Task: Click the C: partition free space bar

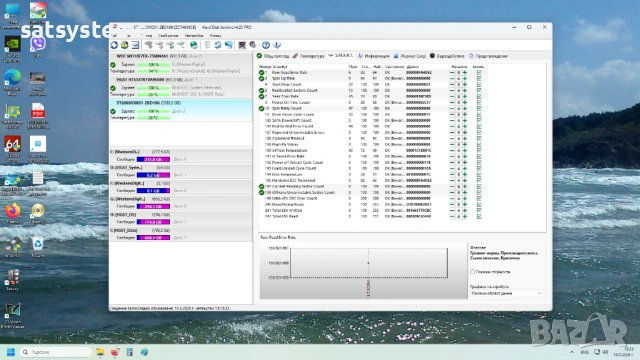Action: point(153,159)
